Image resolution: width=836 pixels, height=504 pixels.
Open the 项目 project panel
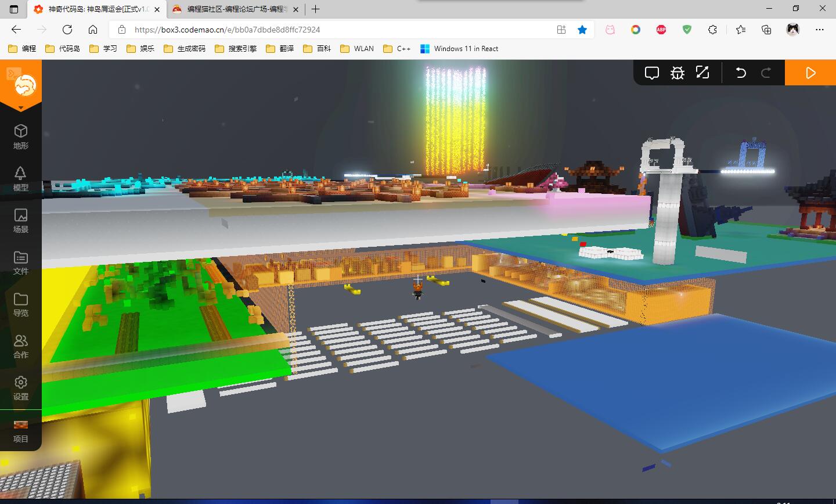tap(21, 431)
